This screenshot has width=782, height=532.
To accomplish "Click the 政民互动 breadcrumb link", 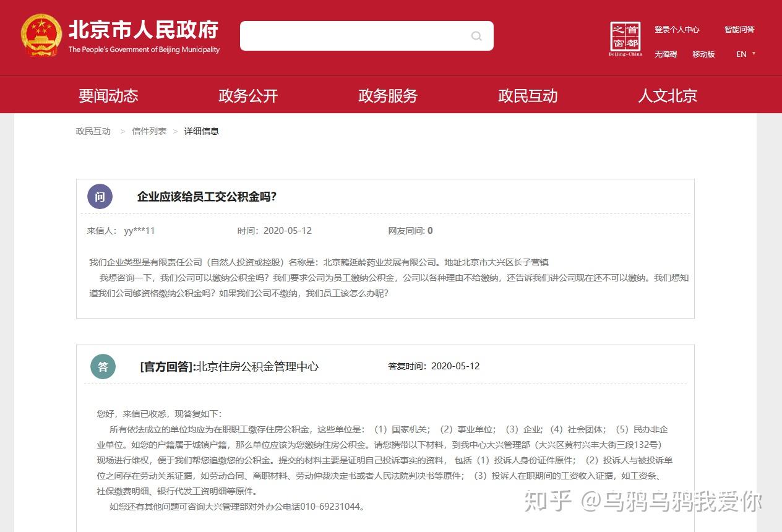I will [93, 131].
